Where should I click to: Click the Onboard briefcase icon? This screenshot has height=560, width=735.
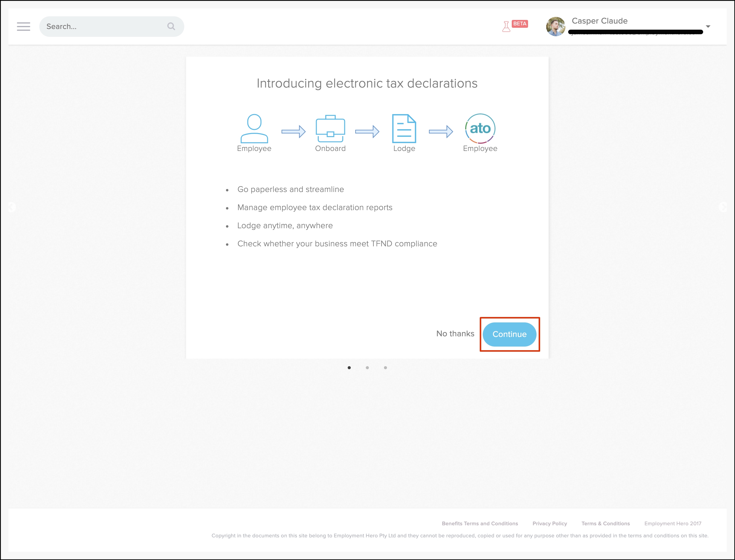[x=330, y=128]
